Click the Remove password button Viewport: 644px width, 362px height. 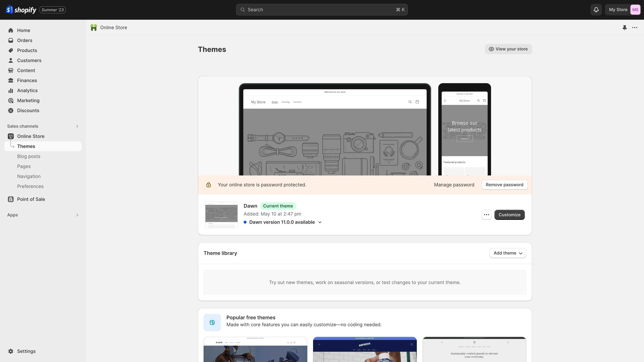point(504,185)
